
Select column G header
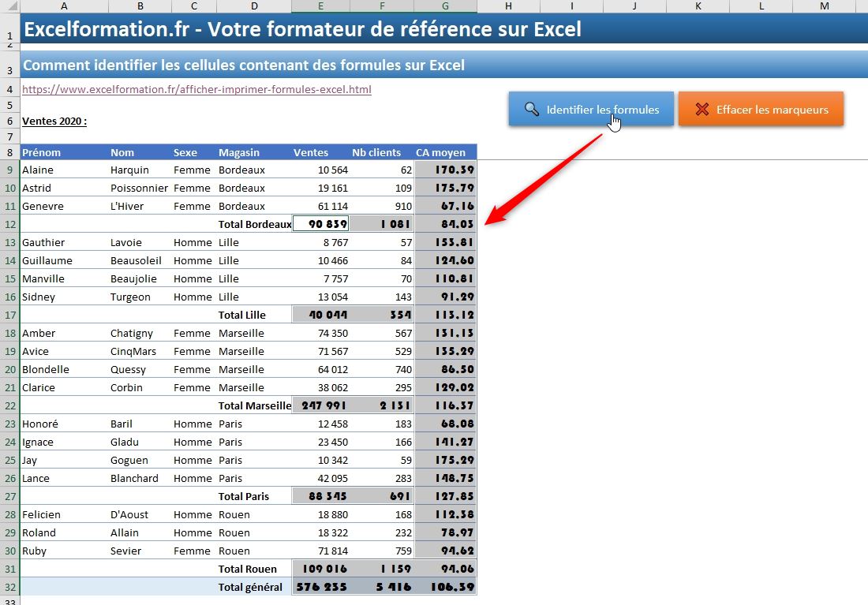(x=446, y=7)
